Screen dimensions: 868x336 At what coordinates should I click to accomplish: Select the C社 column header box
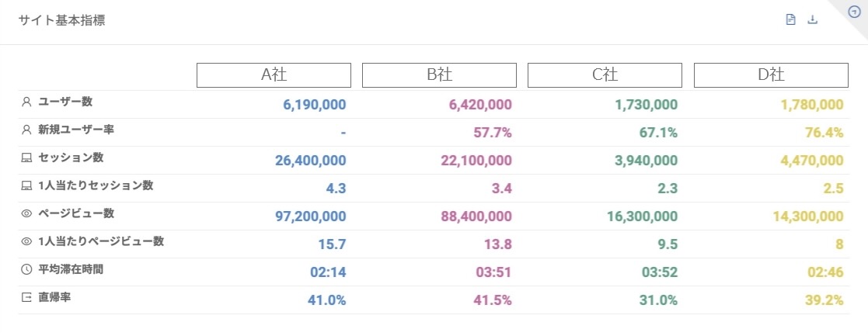[605, 74]
